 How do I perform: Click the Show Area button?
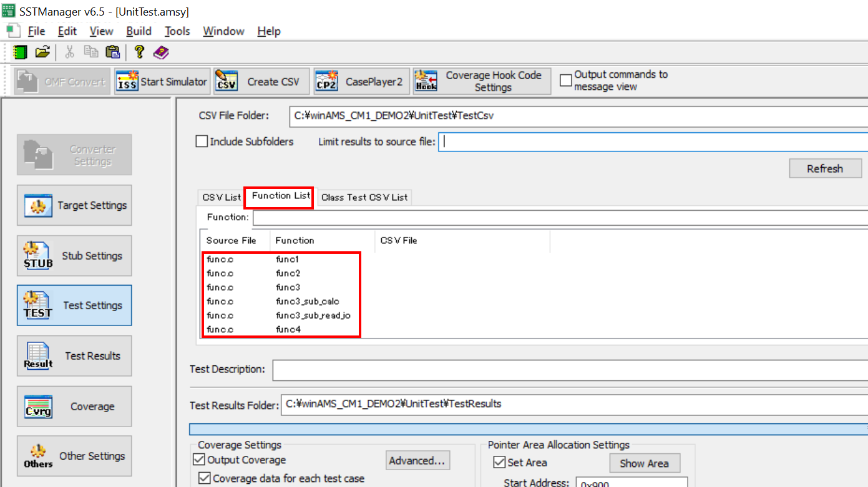pyautogui.click(x=645, y=463)
